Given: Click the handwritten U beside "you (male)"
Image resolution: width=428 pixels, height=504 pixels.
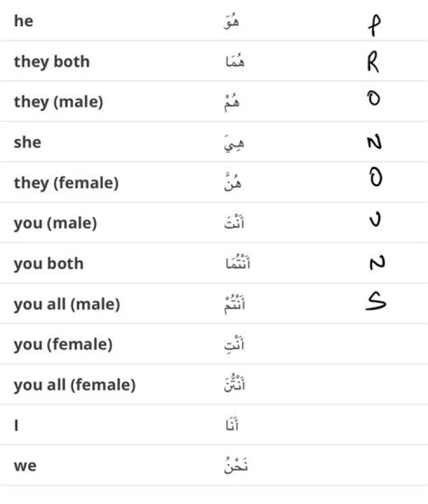Looking at the screenshot, I should (374, 221).
